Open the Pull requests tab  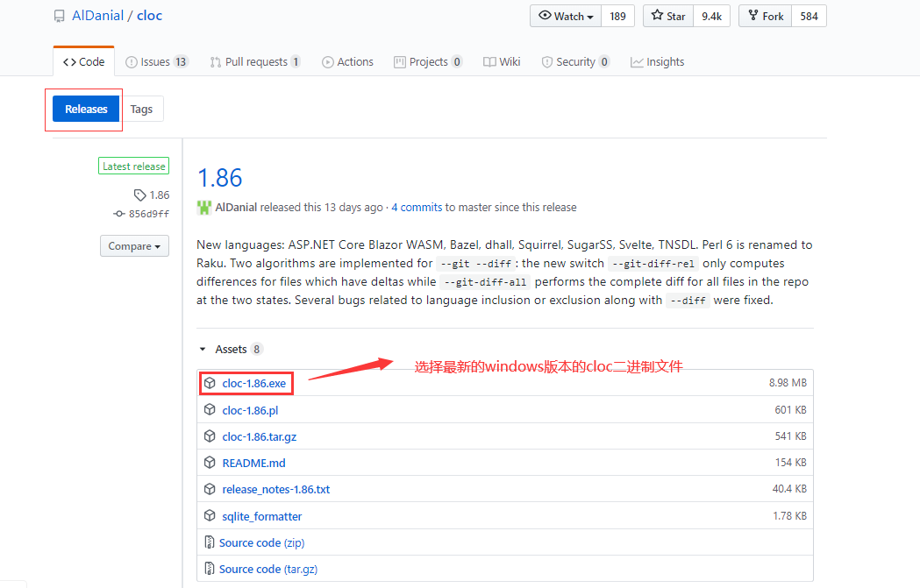[x=255, y=61]
